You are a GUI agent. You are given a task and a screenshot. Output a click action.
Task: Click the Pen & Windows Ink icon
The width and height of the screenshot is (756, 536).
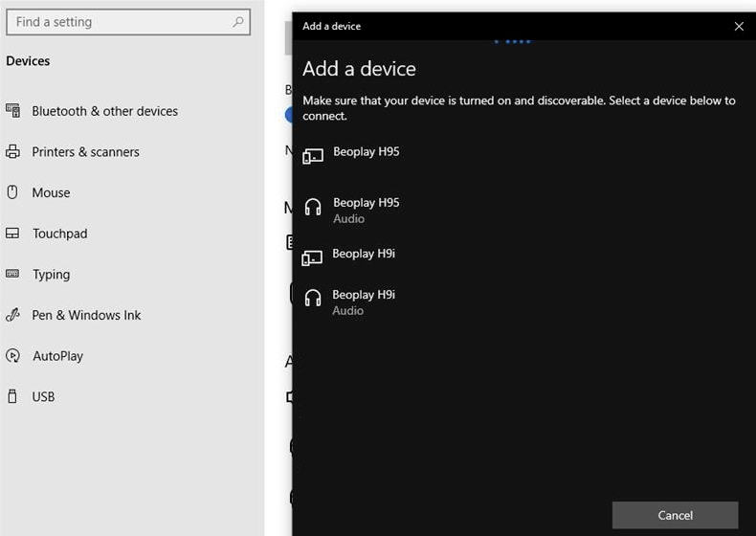click(13, 315)
